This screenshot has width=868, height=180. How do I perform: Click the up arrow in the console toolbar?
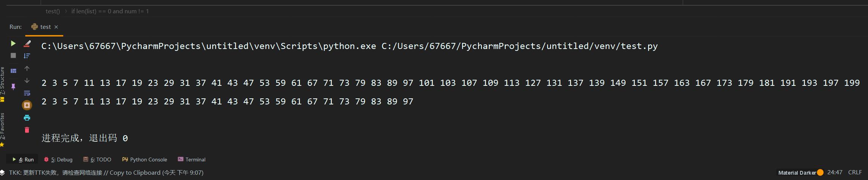(x=27, y=68)
